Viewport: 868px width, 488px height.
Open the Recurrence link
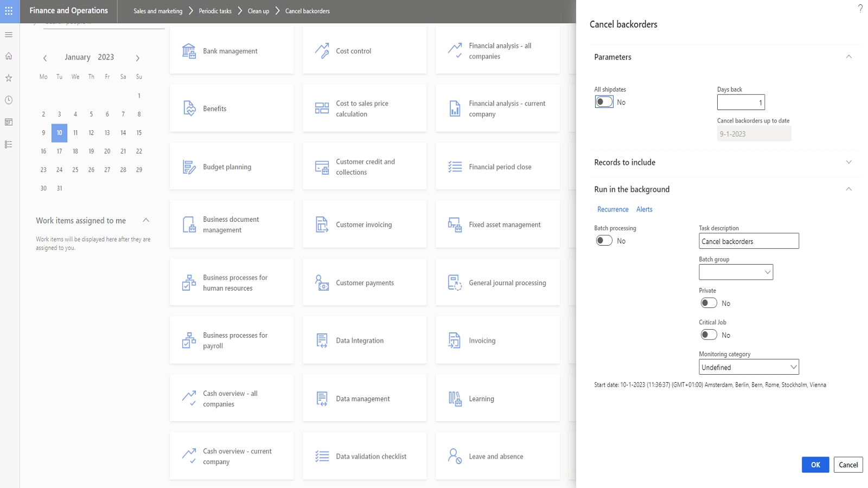[x=612, y=209]
